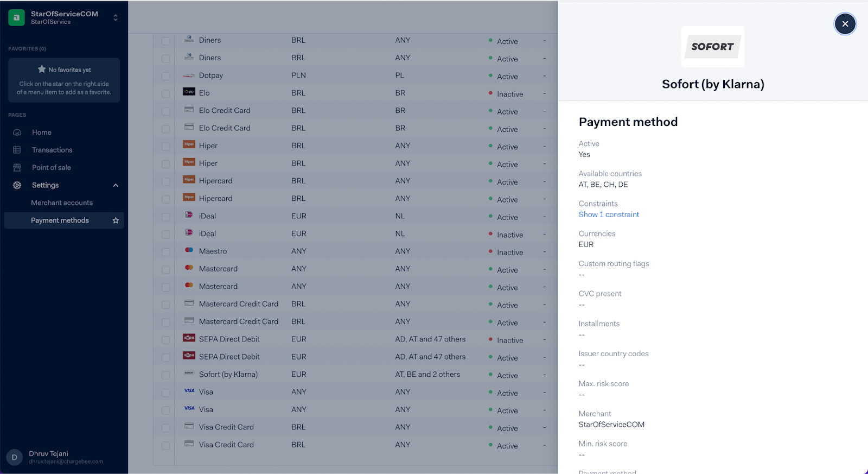This screenshot has height=474, width=868.
Task: Open the Point of sale page
Action: tap(52, 168)
